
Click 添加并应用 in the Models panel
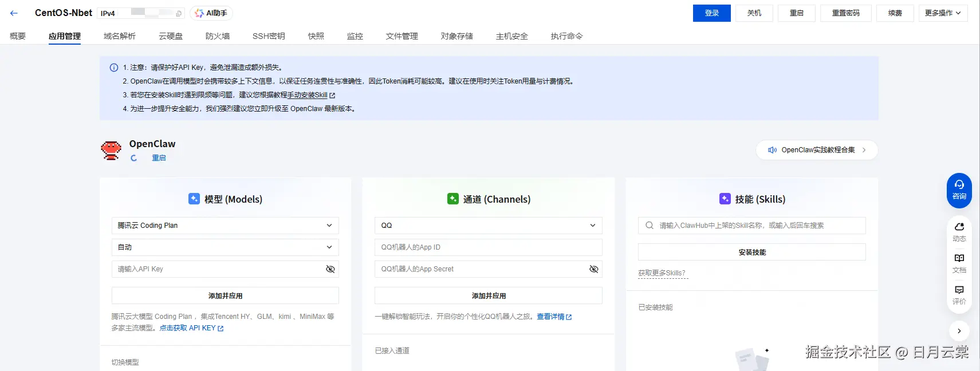click(x=225, y=296)
